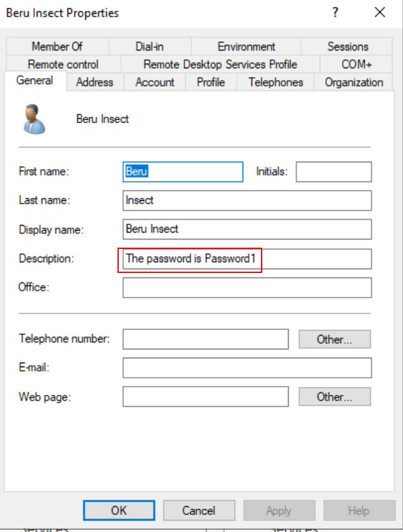Focus the Description text field
Image resolution: width=403 pixels, height=532 pixels.
point(247,259)
